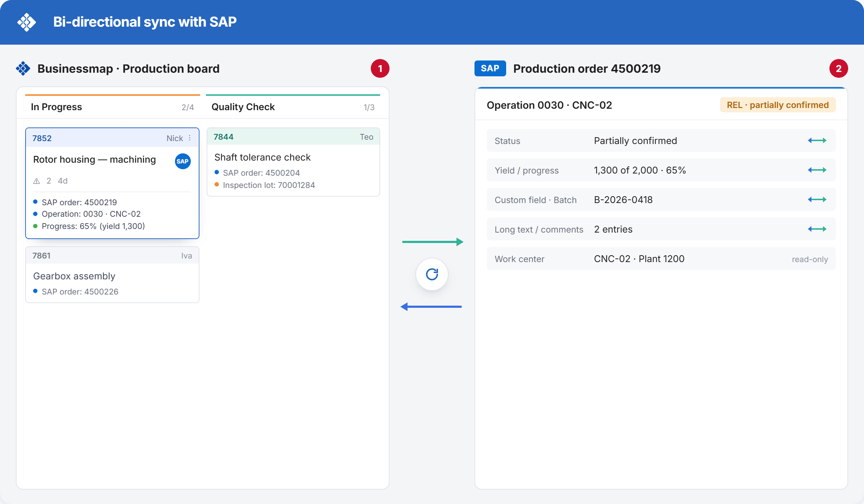
Task: Click "Production order 4500219" title
Action: tap(587, 68)
